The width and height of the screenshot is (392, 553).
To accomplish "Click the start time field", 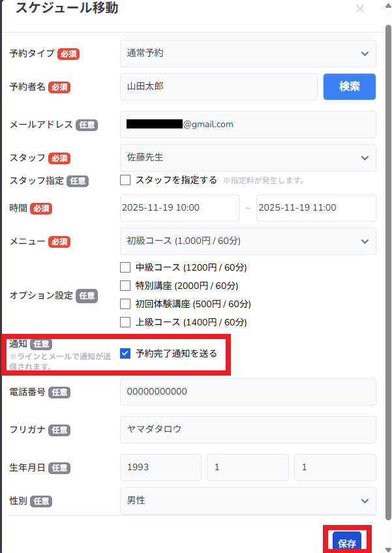I will [x=179, y=208].
